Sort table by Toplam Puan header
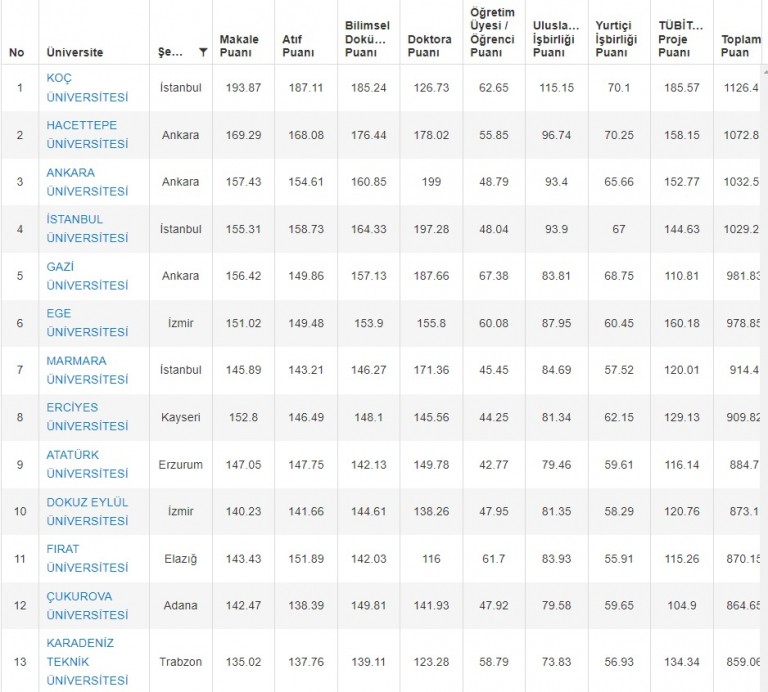768x692 pixels. (x=740, y=46)
